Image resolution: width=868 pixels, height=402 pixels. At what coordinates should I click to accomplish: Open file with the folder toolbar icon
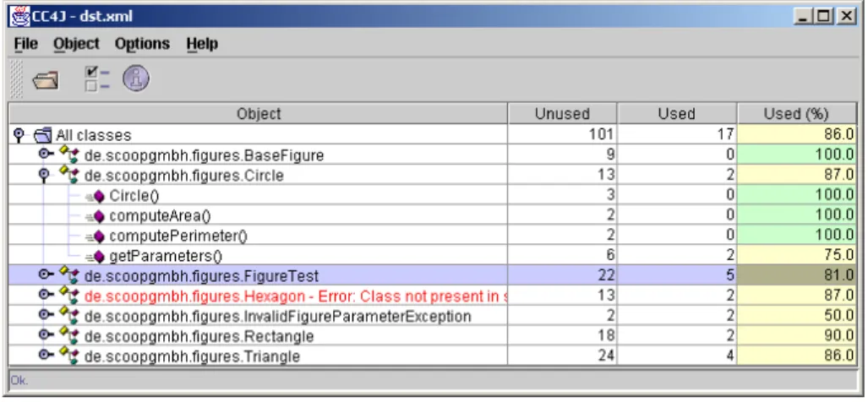[x=45, y=80]
